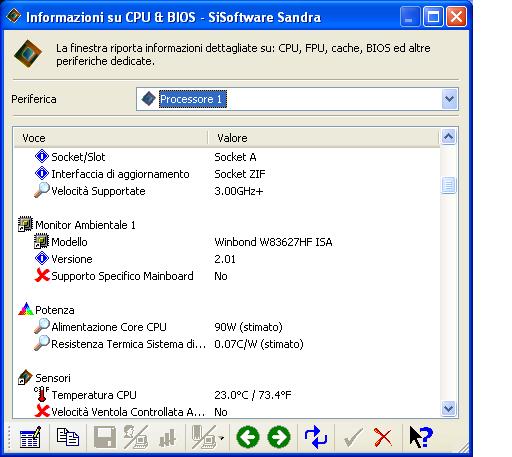Click the info icon beside Interfaccia di aggiornamento
This screenshot has width=512, height=457.
click(42, 173)
